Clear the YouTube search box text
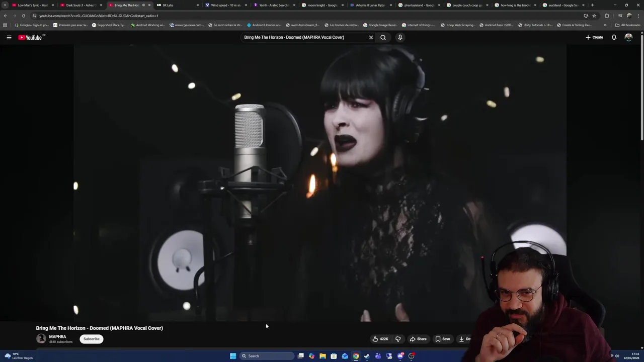 pos(371,37)
